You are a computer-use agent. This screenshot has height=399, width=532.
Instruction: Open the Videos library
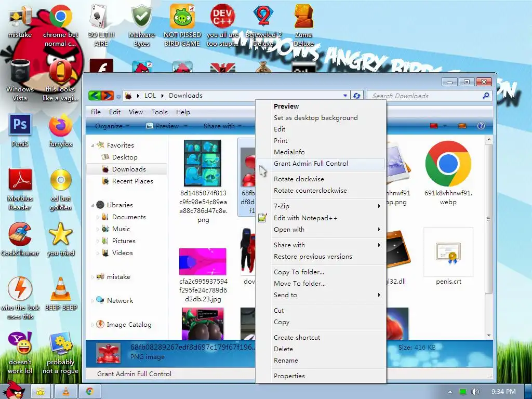[x=122, y=253]
